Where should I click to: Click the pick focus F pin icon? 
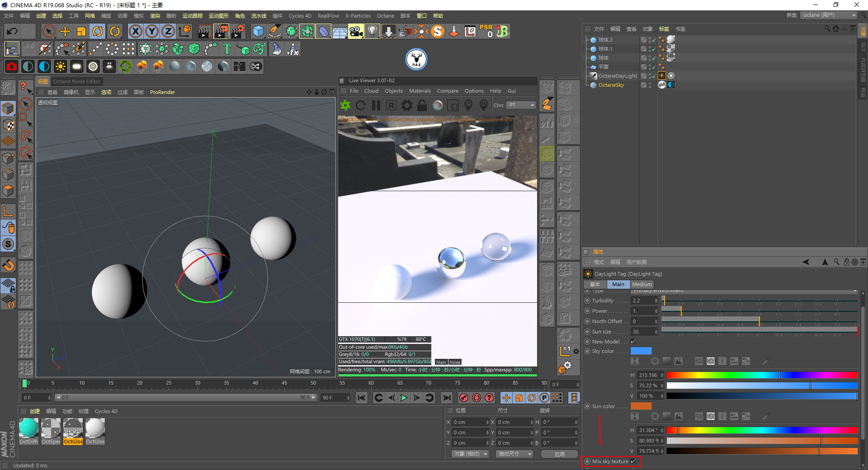(x=468, y=105)
